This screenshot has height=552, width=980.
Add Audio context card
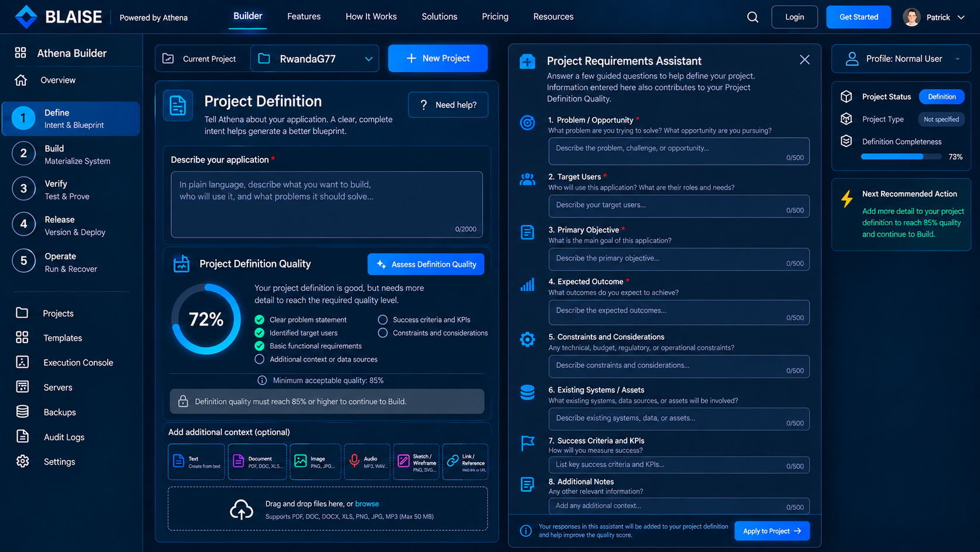(367, 462)
